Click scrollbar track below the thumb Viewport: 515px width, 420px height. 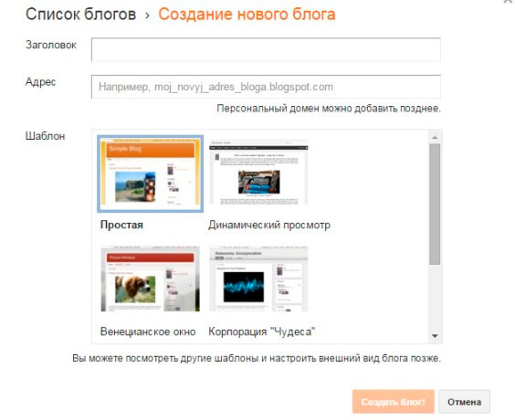point(435,297)
